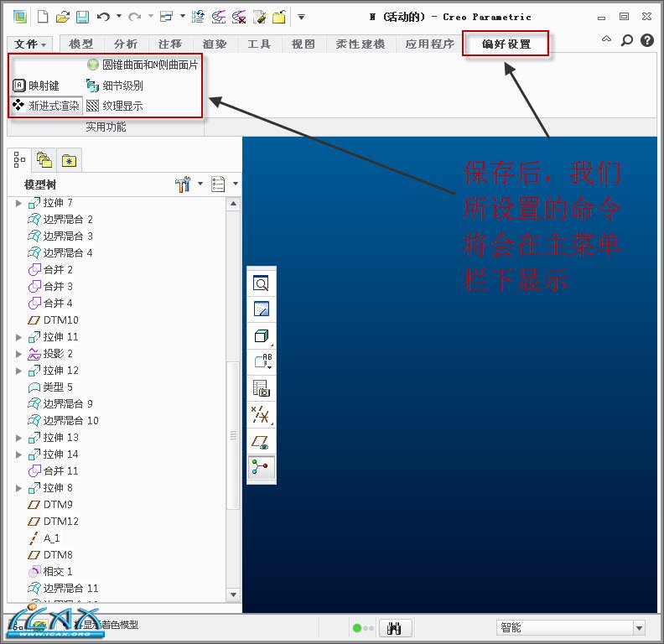Expand the 拉伸 13 tree node
The image size is (664, 644).
tap(18, 438)
